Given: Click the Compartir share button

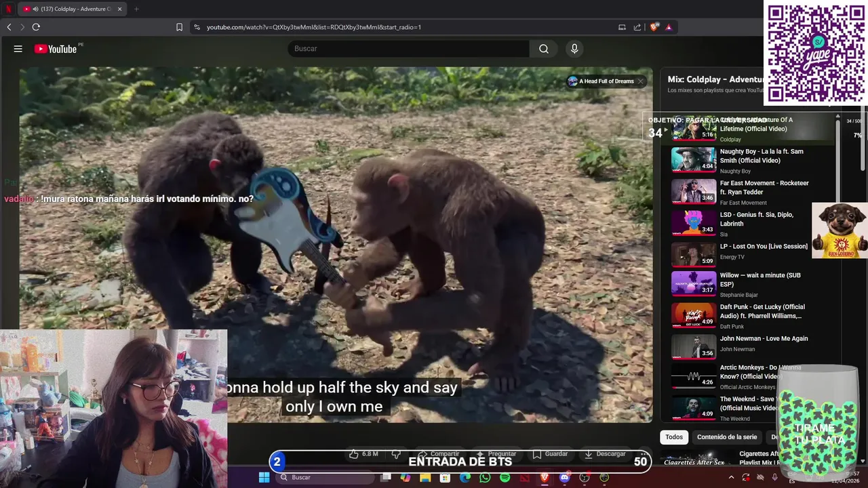Looking at the screenshot, I should tap(438, 454).
